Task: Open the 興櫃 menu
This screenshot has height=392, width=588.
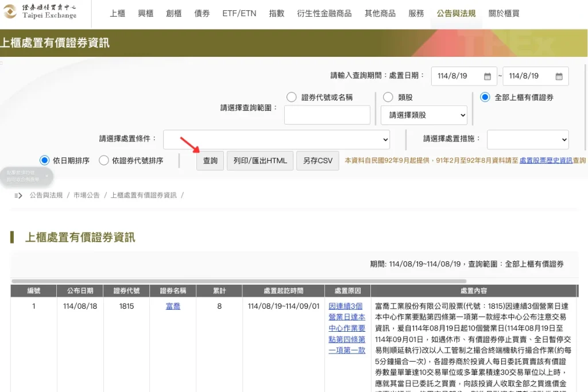Action: pyautogui.click(x=145, y=14)
